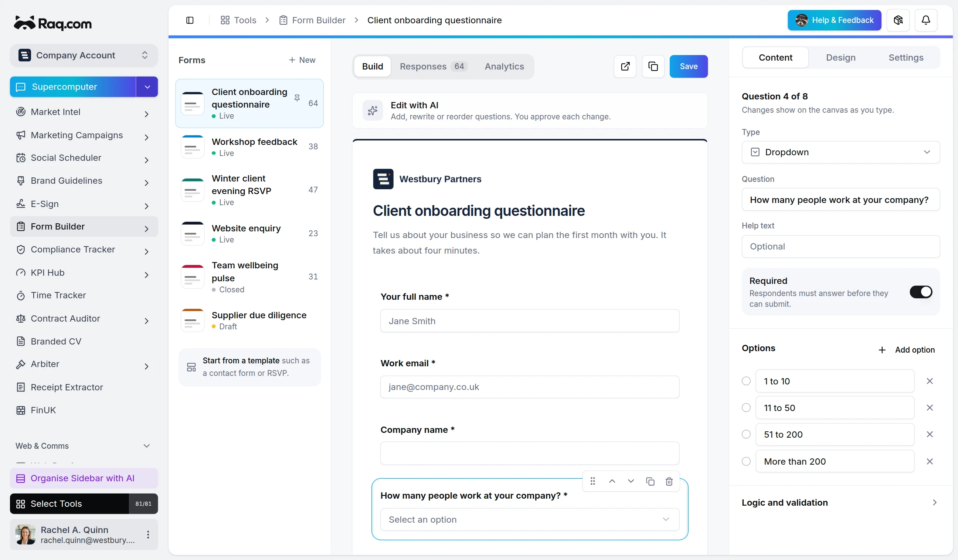Select the '1 to 10' radio button

[746, 381]
